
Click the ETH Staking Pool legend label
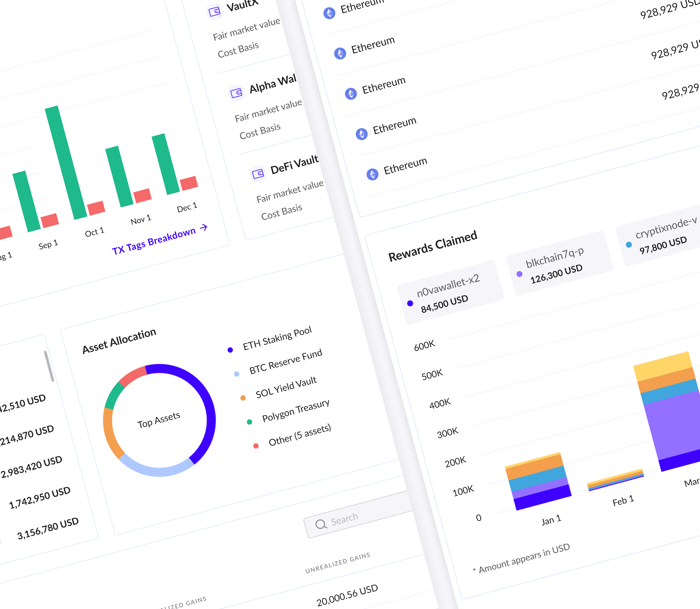277,338
